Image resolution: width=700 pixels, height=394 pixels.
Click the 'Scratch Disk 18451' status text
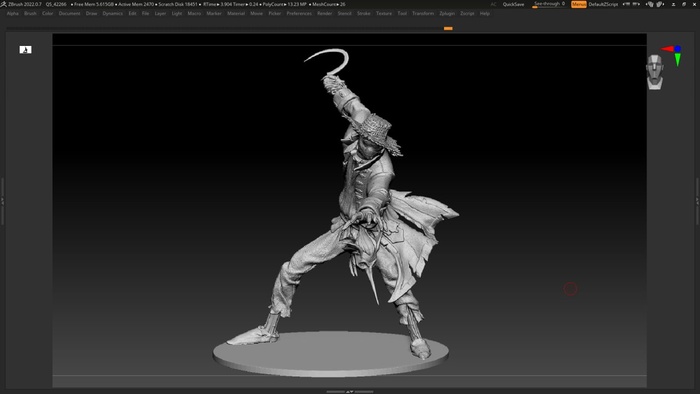click(178, 4)
